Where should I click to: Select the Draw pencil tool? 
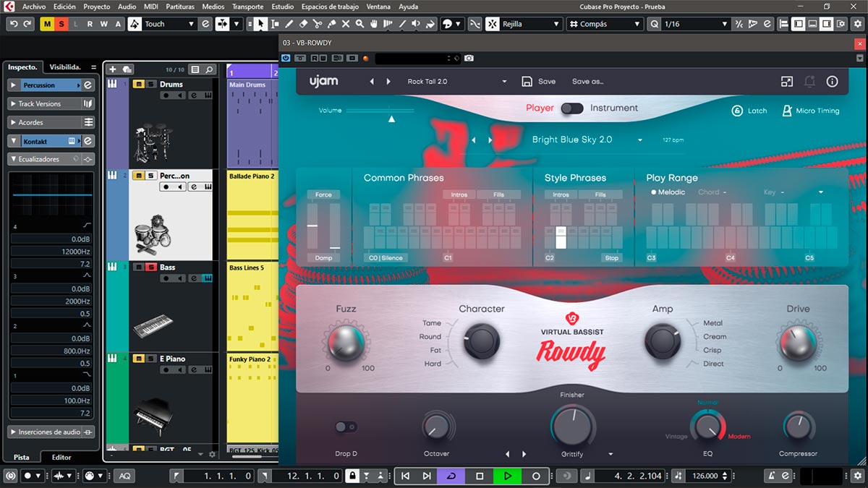(x=289, y=24)
